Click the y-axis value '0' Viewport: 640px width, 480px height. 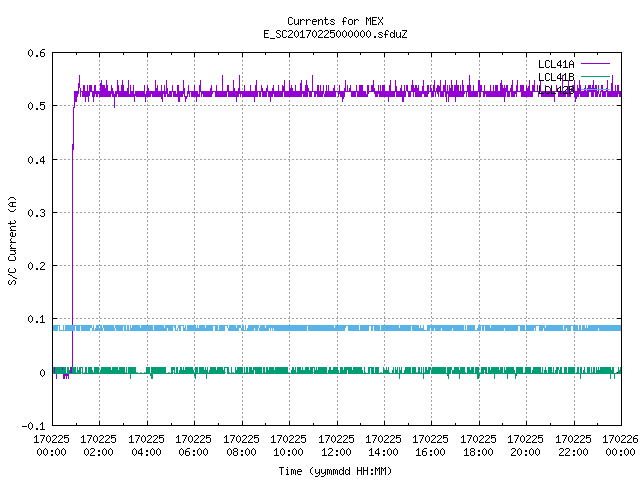click(x=42, y=373)
